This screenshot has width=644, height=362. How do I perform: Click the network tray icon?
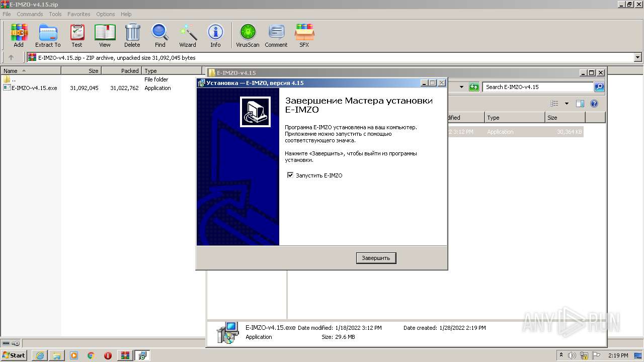pos(584,355)
